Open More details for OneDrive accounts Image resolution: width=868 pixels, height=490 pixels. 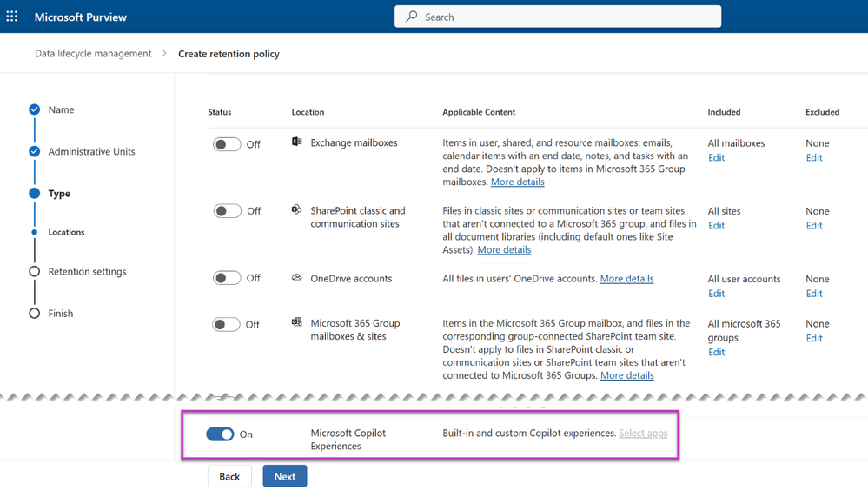tap(626, 279)
